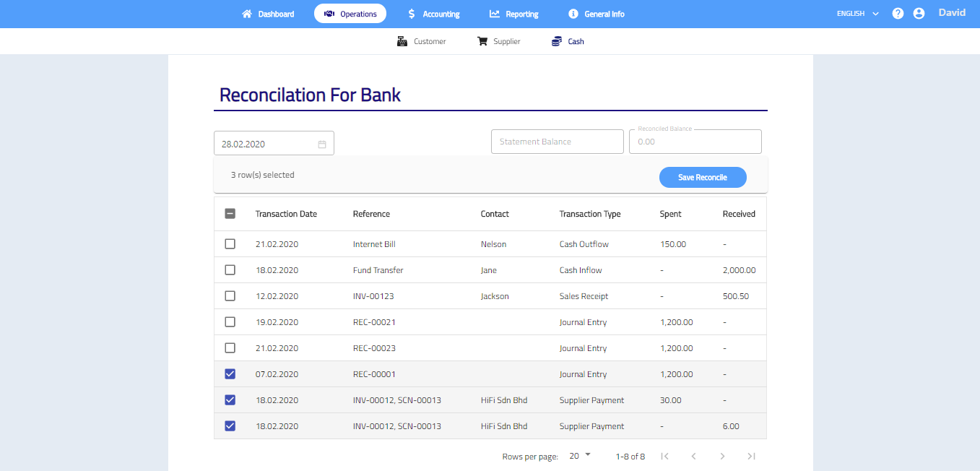Image resolution: width=980 pixels, height=471 pixels.
Task: Expand the rows per page dropdown
Action: point(579,456)
